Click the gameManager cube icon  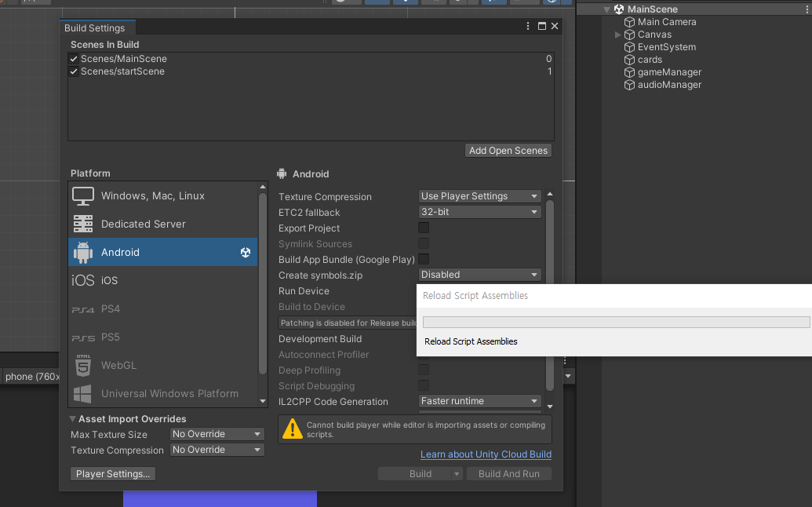tap(630, 72)
